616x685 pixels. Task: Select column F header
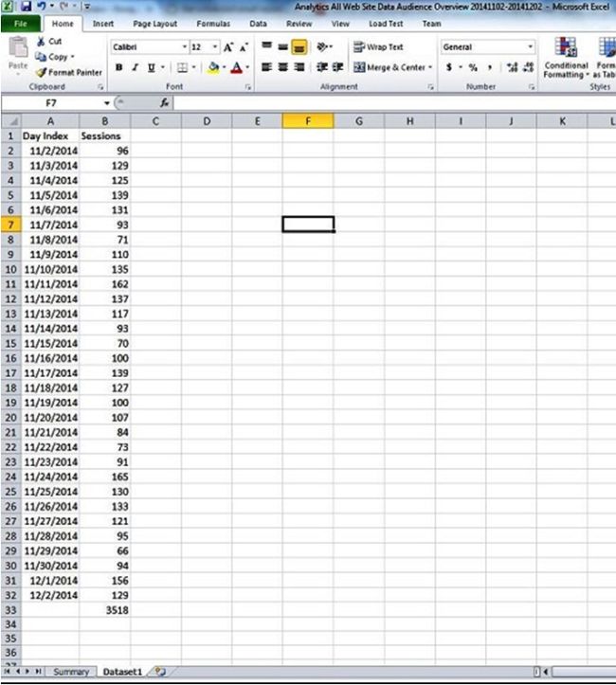[308, 121]
